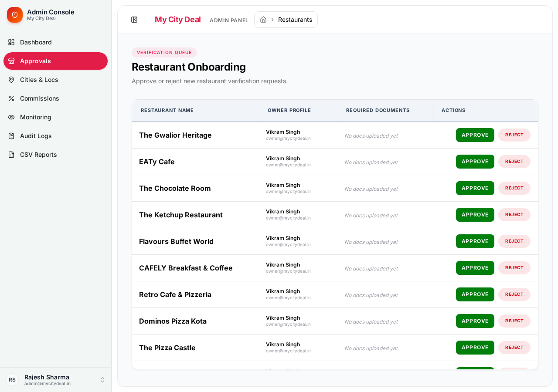This screenshot has width=558, height=392.
Task: Reject The Gwalior Heritage
Action: (x=514, y=135)
